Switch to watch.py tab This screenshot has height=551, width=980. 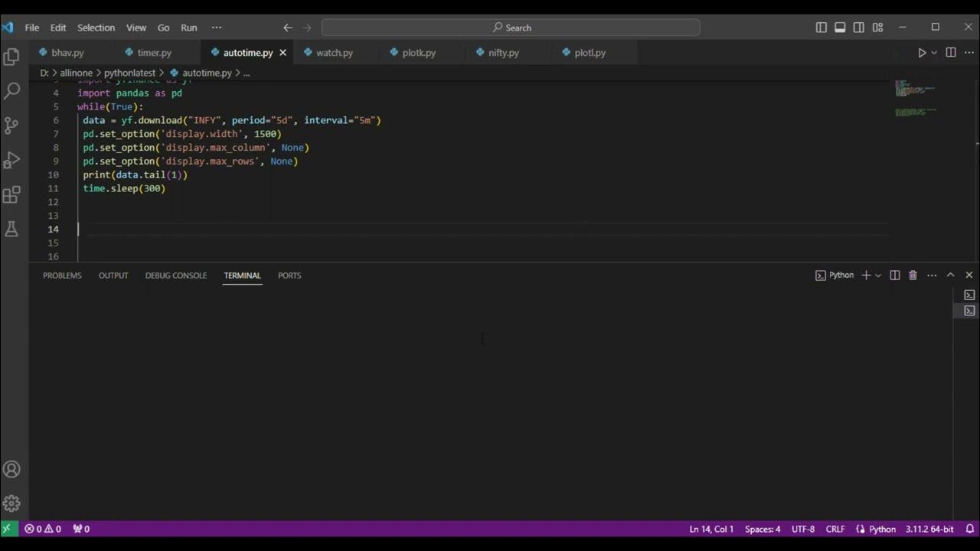pos(335,53)
